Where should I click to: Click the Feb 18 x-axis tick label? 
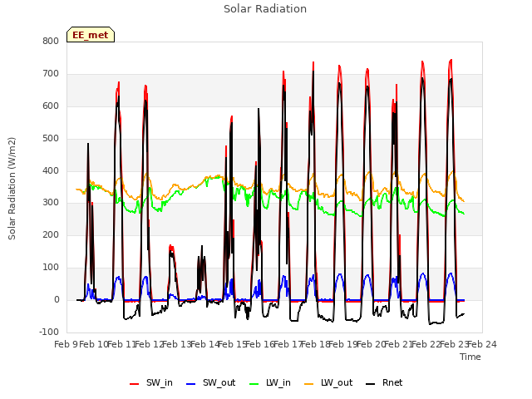click(x=316, y=344)
